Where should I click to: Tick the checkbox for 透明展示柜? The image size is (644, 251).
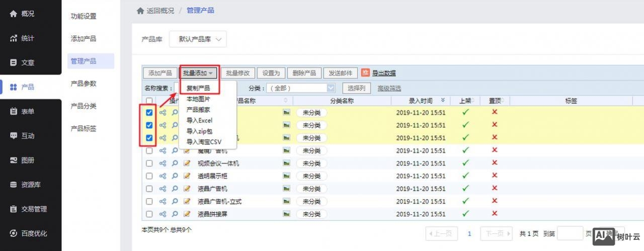click(149, 176)
